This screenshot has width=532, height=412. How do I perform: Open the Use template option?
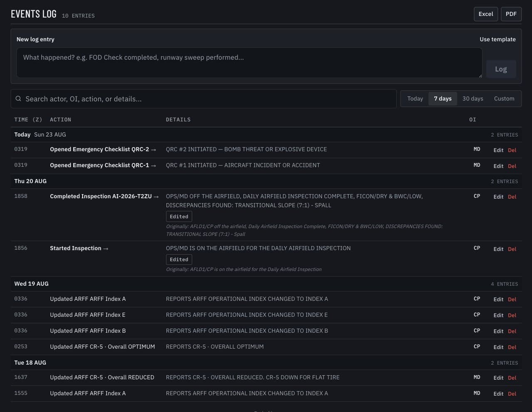coord(498,39)
